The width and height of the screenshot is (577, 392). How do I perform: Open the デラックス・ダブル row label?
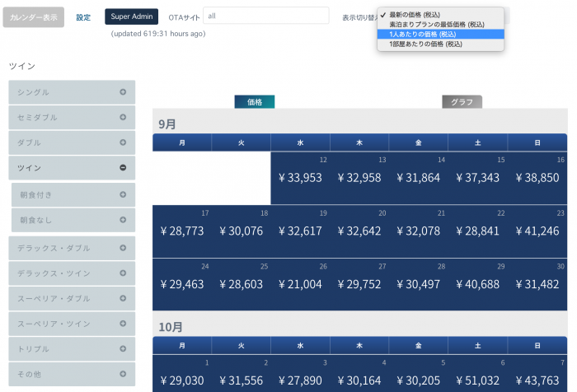tap(54, 248)
